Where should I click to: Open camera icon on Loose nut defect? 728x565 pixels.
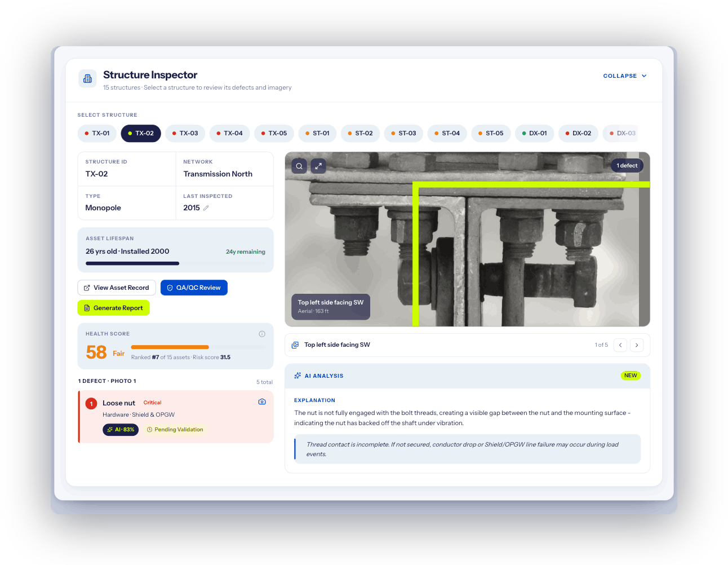[x=262, y=402]
